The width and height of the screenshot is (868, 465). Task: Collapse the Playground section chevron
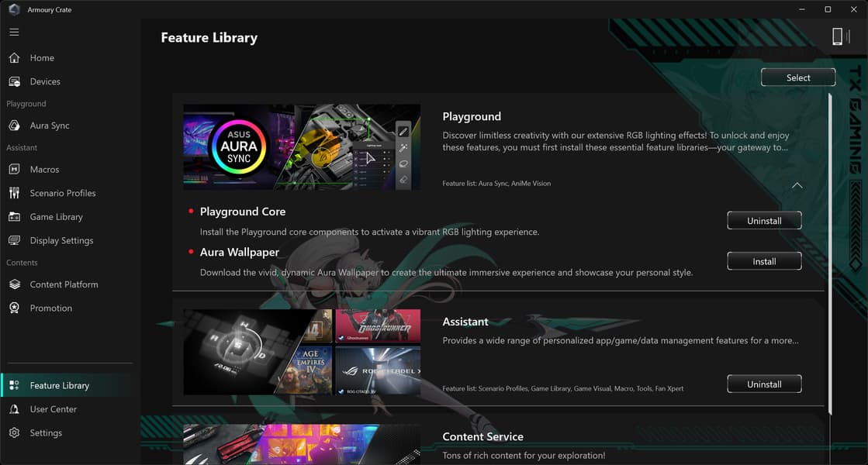[797, 186]
